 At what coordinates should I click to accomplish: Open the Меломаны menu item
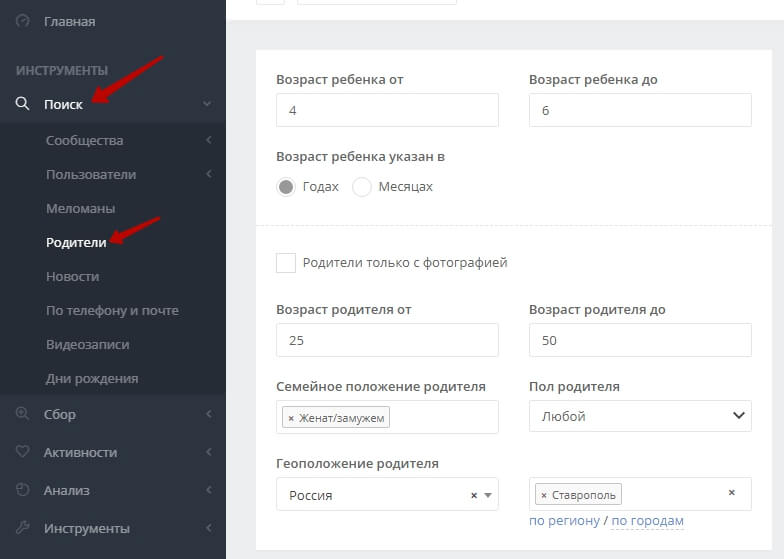coord(81,209)
